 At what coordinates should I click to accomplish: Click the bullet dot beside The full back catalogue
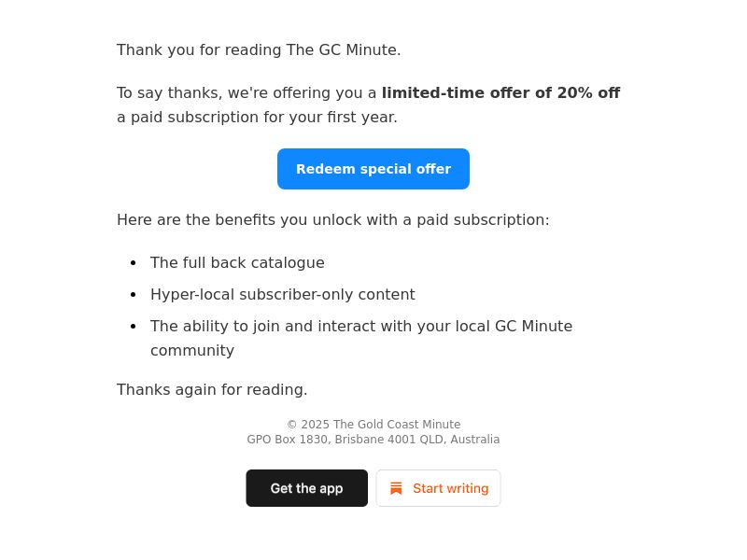click(133, 263)
